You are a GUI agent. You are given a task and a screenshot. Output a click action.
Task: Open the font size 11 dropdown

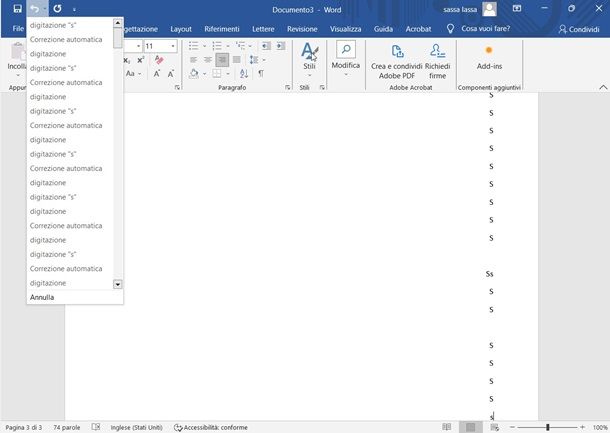173,46
